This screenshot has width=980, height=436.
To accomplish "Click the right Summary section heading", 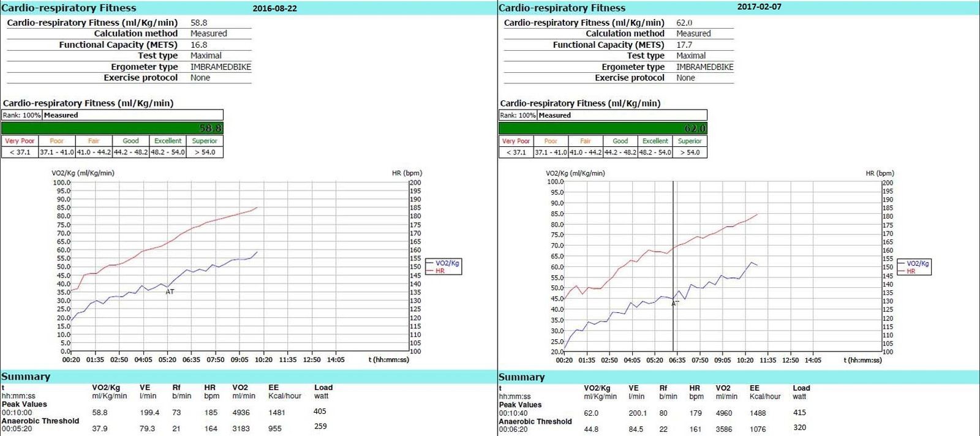I will (522, 377).
